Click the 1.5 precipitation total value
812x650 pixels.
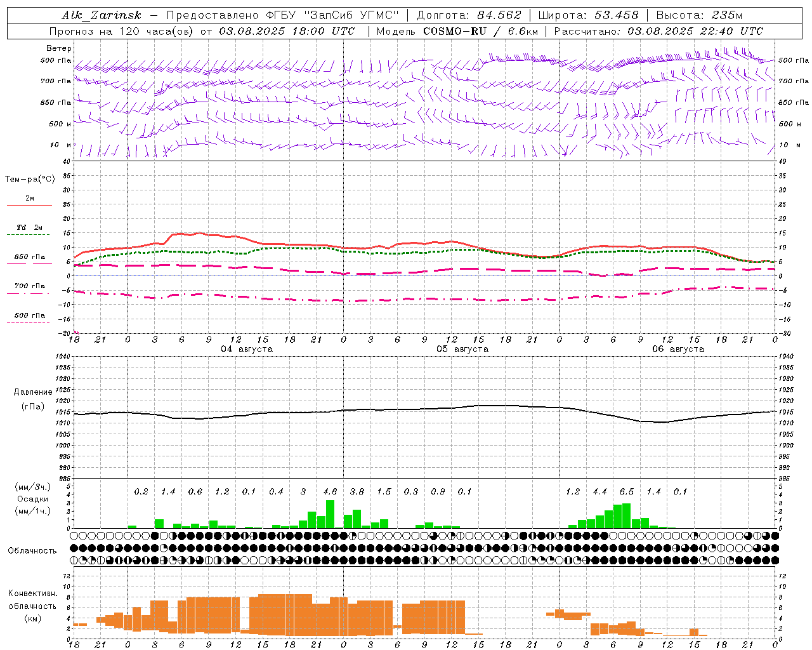point(384,492)
